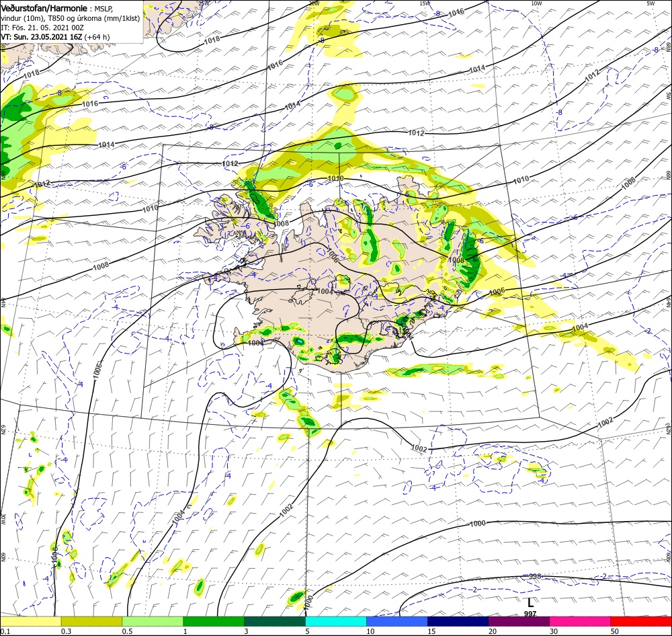The image size is (672, 636).
Task: Pick the purple 20 mm legend swatch
Action: pos(519,622)
